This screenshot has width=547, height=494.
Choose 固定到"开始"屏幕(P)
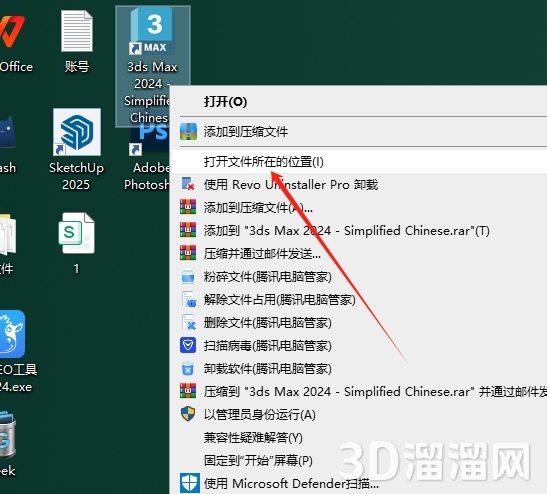point(359,461)
